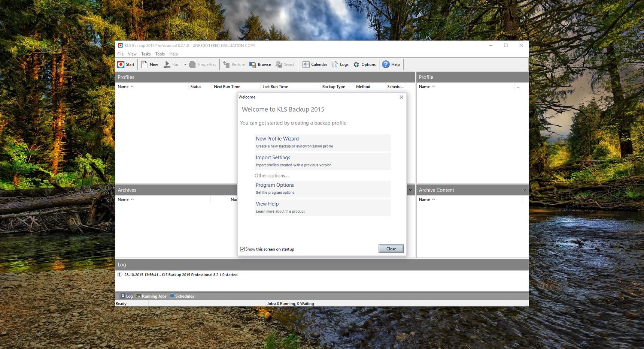Click the KLS Backup title bar icon

click(120, 45)
